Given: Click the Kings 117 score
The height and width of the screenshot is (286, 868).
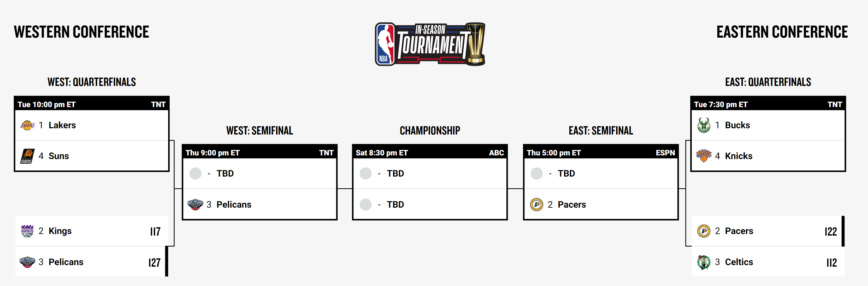Looking at the screenshot, I should pyautogui.click(x=155, y=231).
